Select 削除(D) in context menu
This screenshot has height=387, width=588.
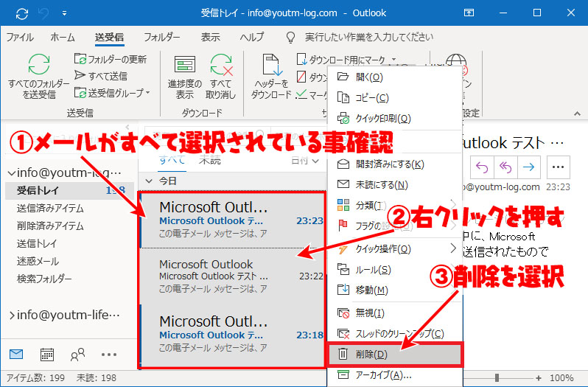395,355
